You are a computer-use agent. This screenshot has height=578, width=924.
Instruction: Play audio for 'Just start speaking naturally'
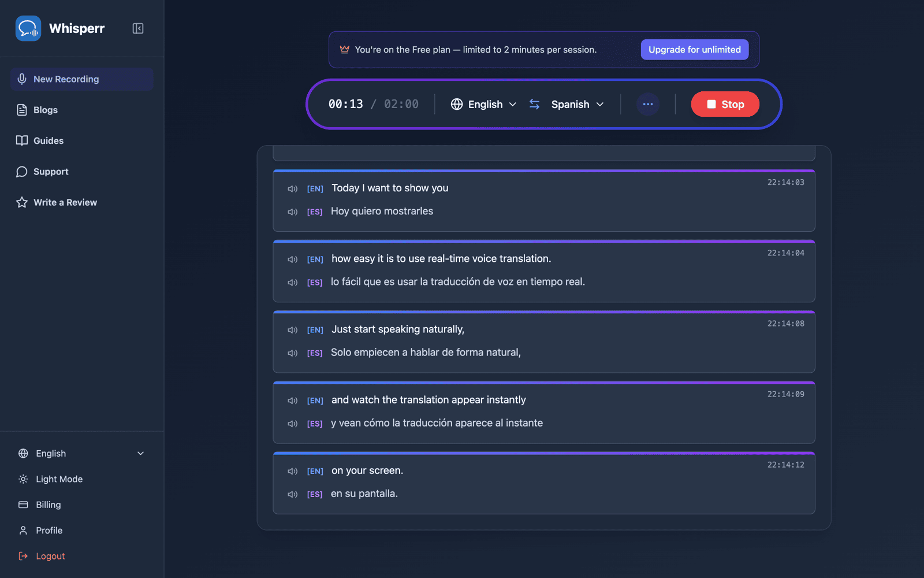(292, 330)
